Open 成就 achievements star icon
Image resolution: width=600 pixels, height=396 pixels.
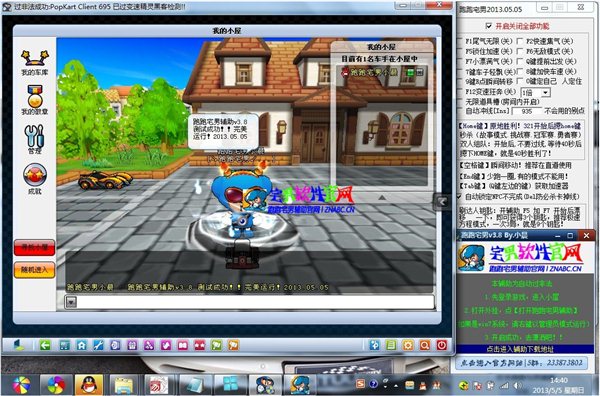[35, 179]
